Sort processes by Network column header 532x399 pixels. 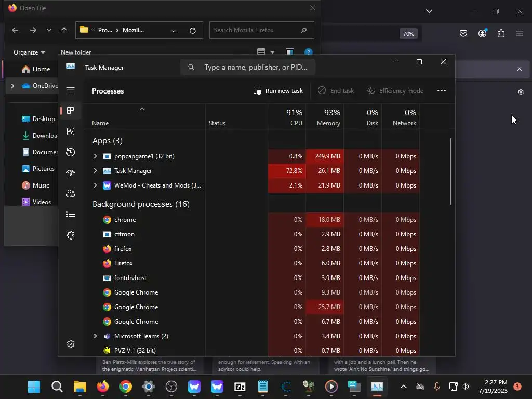coord(401,117)
